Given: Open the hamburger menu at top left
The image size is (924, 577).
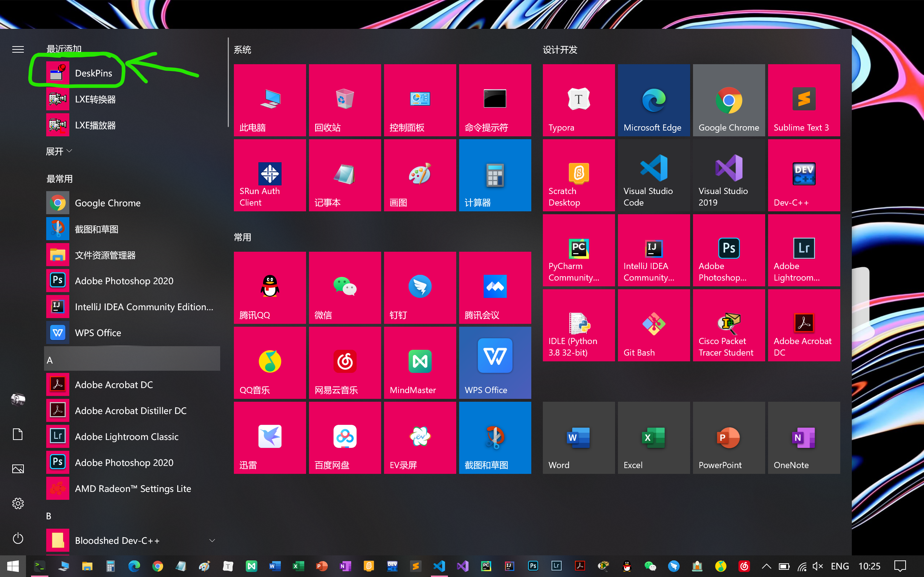Looking at the screenshot, I should pyautogui.click(x=18, y=50).
